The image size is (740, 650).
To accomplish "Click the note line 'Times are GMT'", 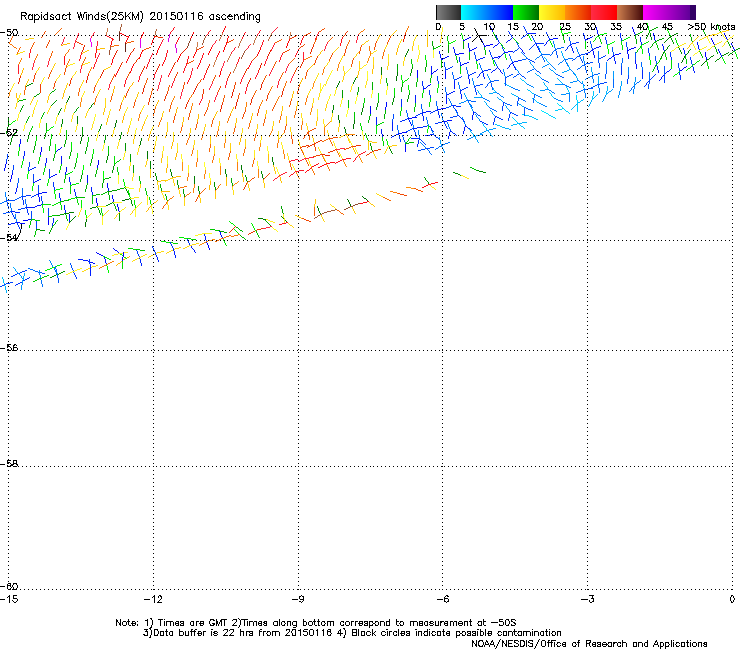I will (x=193, y=623).
